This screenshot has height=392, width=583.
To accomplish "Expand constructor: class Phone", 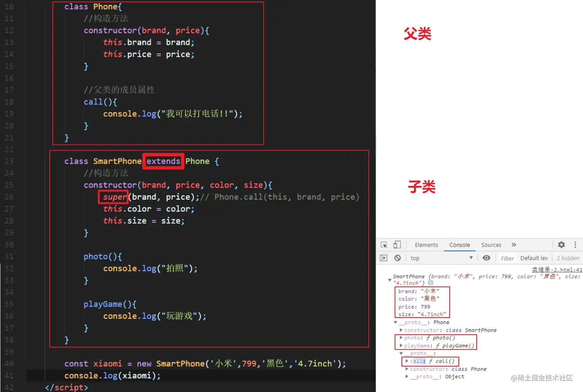I will click(407, 369).
